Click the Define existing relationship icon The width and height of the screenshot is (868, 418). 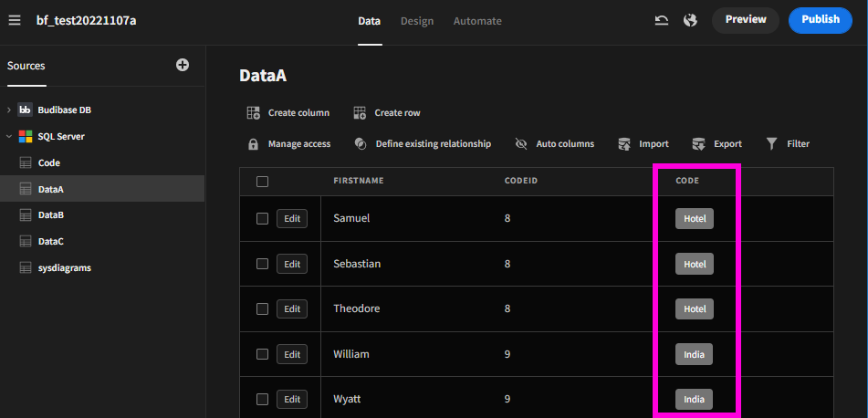point(361,144)
